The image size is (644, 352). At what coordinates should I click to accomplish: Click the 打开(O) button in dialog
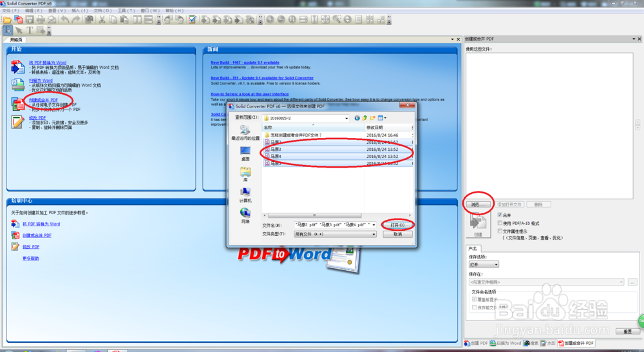pos(397,225)
